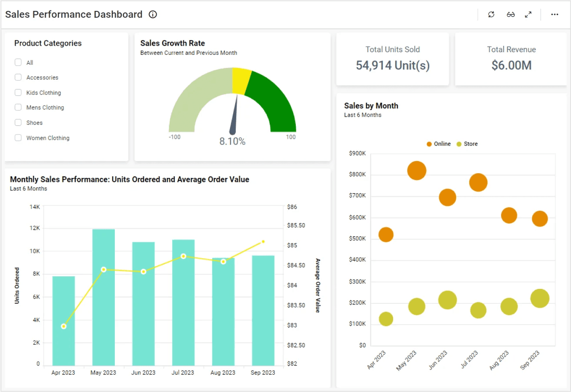
Task: Click the Units Ordered axis title
Action: tap(17, 285)
